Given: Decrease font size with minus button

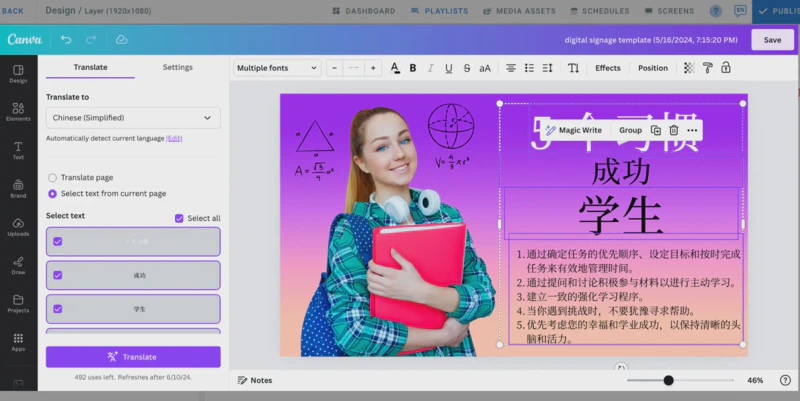Looking at the screenshot, I should 334,68.
